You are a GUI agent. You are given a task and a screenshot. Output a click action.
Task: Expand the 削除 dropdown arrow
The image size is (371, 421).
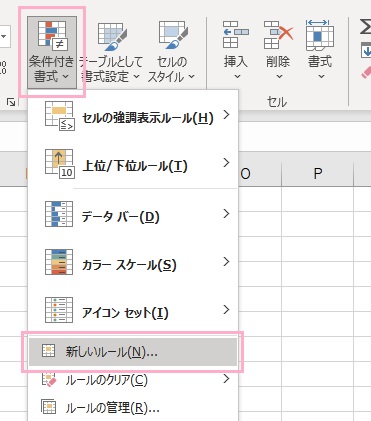coord(279,77)
